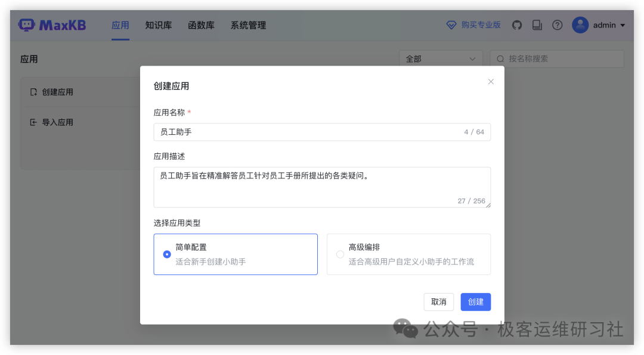Click the 导入应用 import icon
644x355 pixels.
33,122
